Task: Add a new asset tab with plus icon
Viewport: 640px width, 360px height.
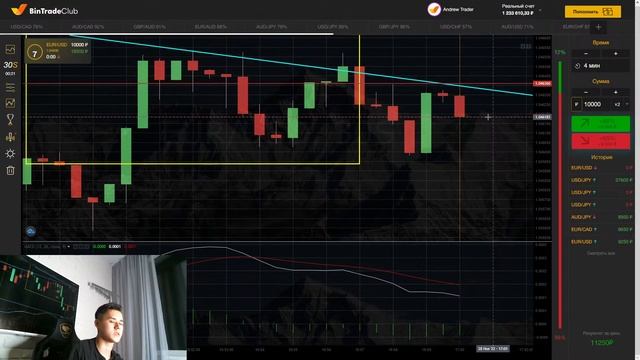Action: pos(598,27)
